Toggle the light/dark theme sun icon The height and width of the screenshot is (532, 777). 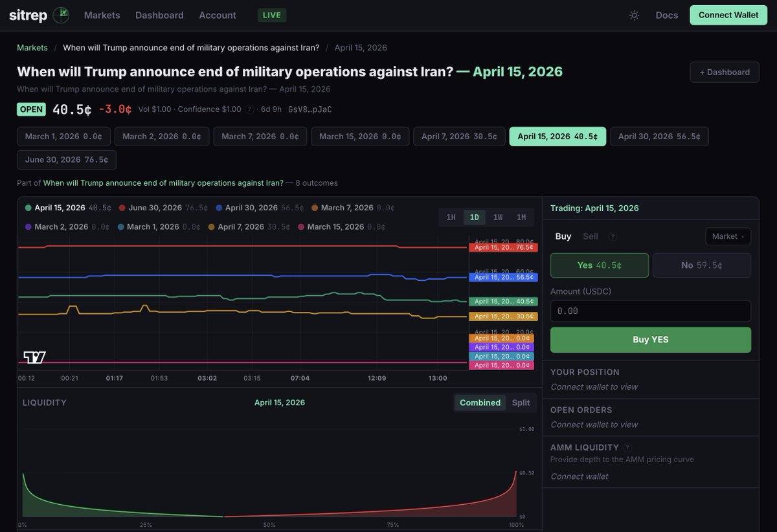pyautogui.click(x=634, y=15)
